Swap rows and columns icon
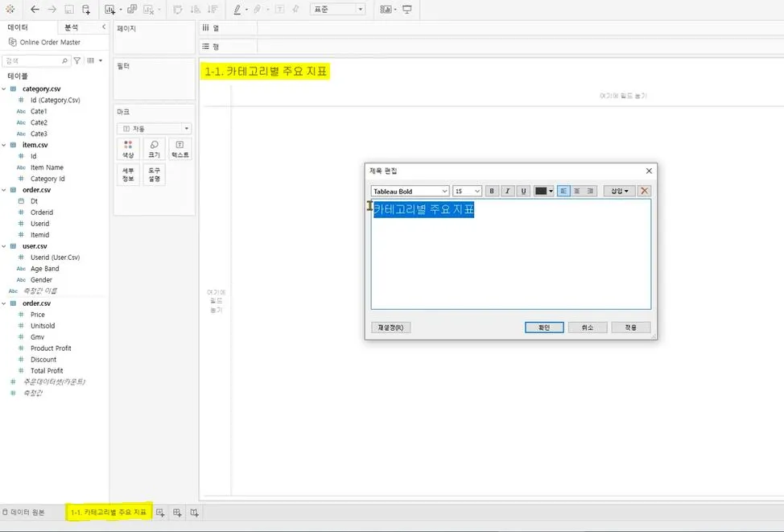Viewport: 784px width, 532px height. click(x=178, y=10)
